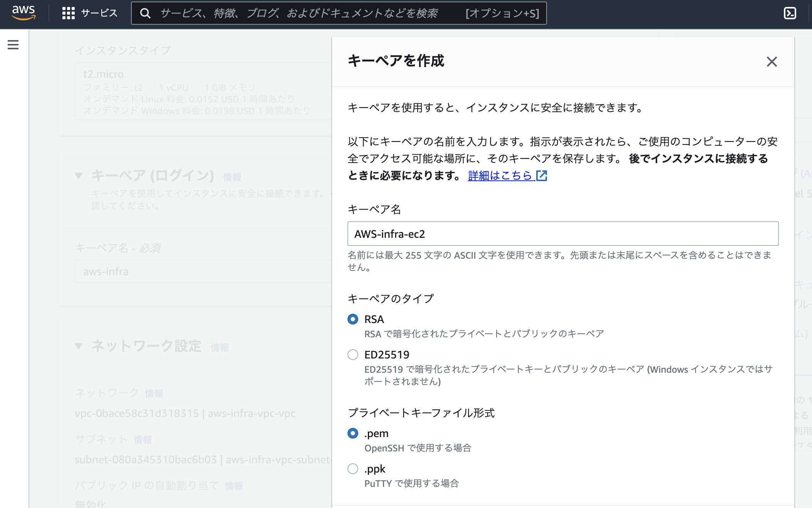Viewport: 812px width, 508px height.
Task: Close the キーペアを作成 dialog
Action: coord(772,62)
